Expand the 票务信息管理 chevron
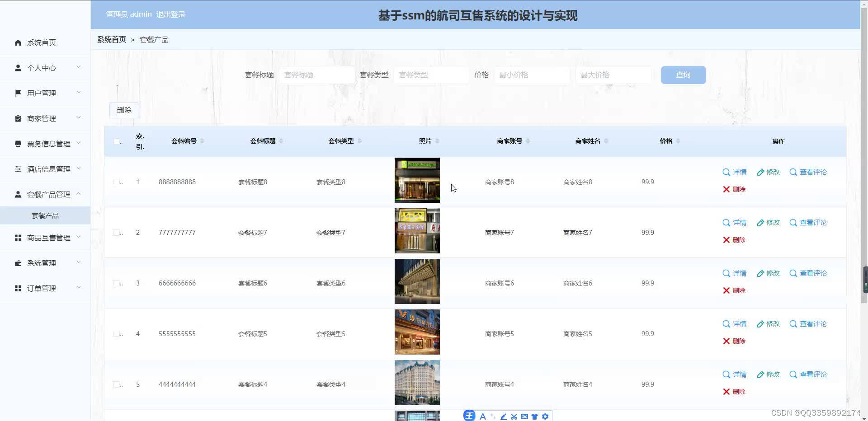The height and width of the screenshot is (421, 868). (79, 143)
